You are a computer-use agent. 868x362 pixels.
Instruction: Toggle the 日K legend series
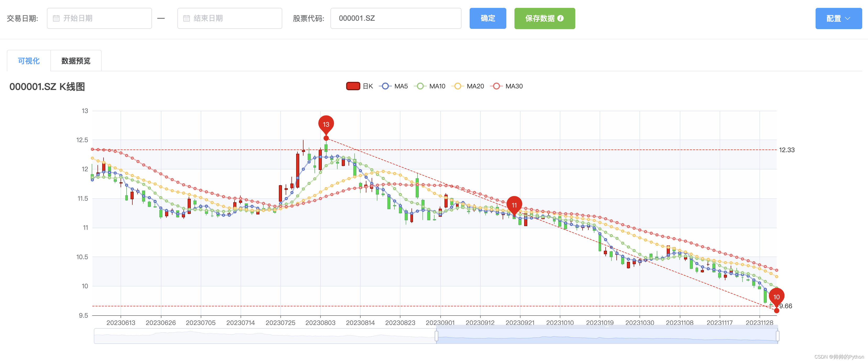tap(360, 86)
